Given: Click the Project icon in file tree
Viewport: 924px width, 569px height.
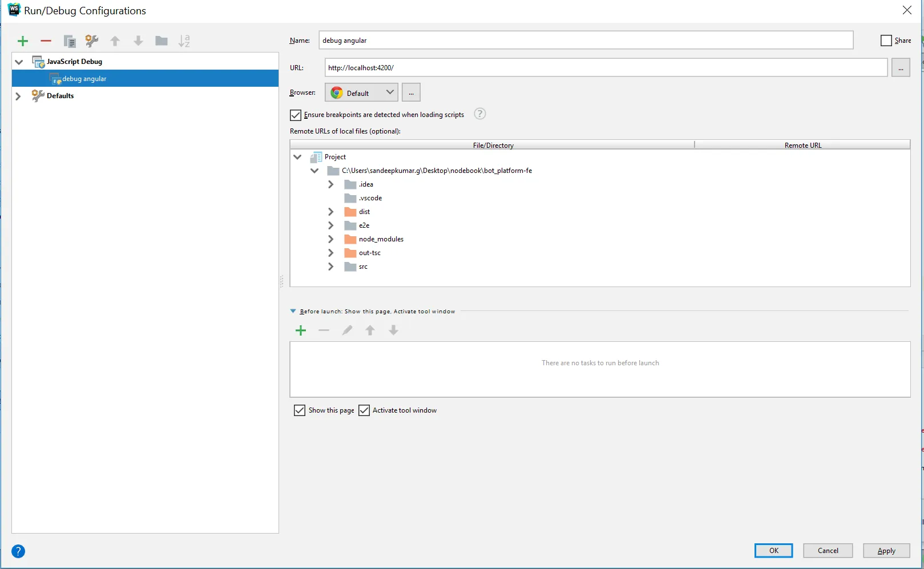Looking at the screenshot, I should coord(316,157).
